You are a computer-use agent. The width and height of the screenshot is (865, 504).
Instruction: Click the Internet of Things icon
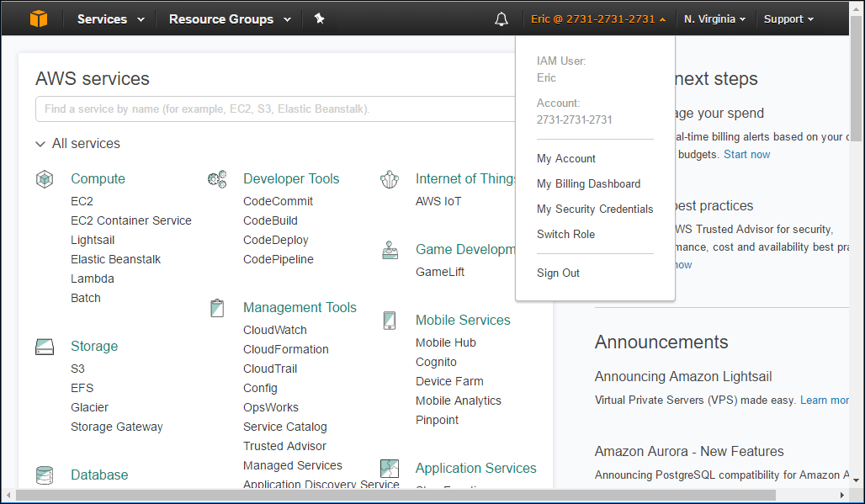(390, 178)
